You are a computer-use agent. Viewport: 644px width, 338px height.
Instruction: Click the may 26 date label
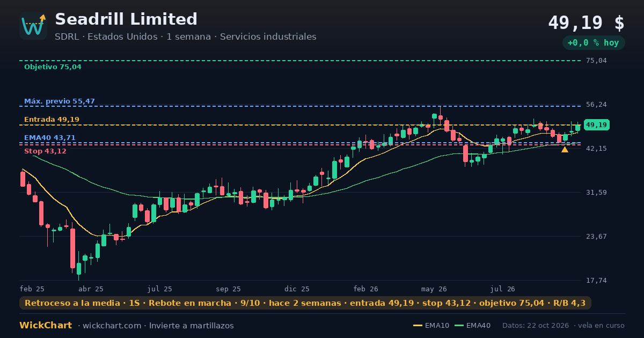click(x=435, y=289)
